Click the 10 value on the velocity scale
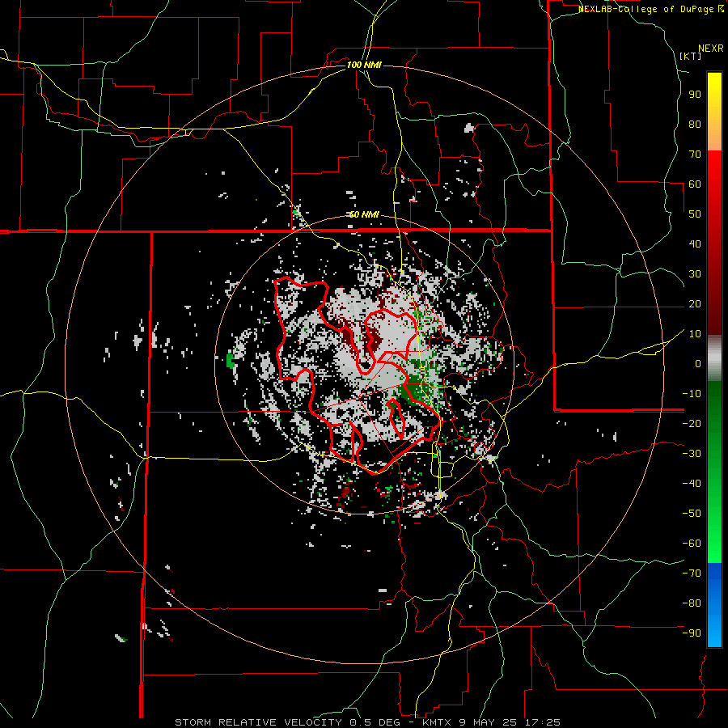Image resolution: width=728 pixels, height=728 pixels. coord(695,334)
